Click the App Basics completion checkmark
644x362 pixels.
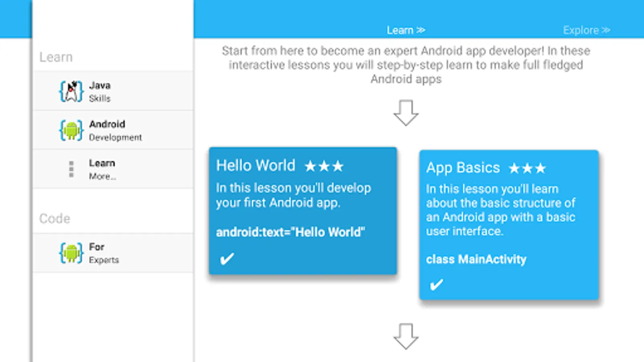(x=436, y=285)
